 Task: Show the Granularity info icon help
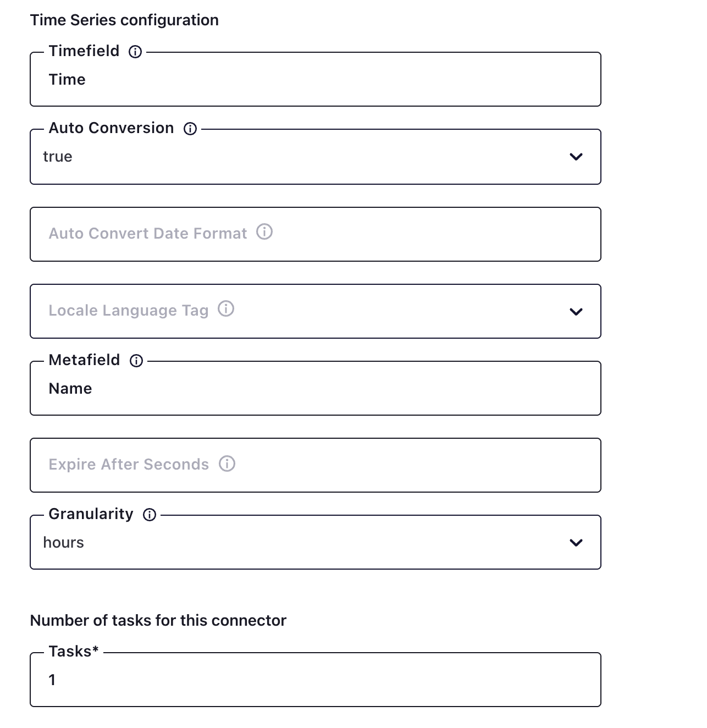coord(150,515)
